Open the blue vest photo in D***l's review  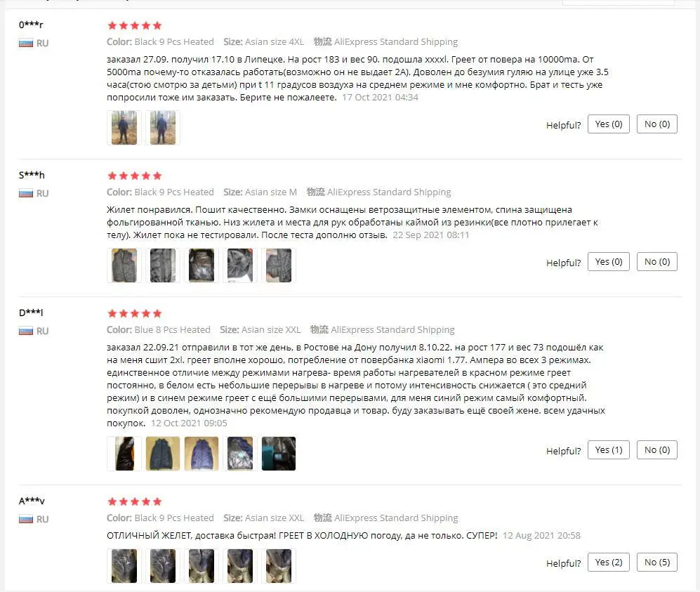click(202, 454)
